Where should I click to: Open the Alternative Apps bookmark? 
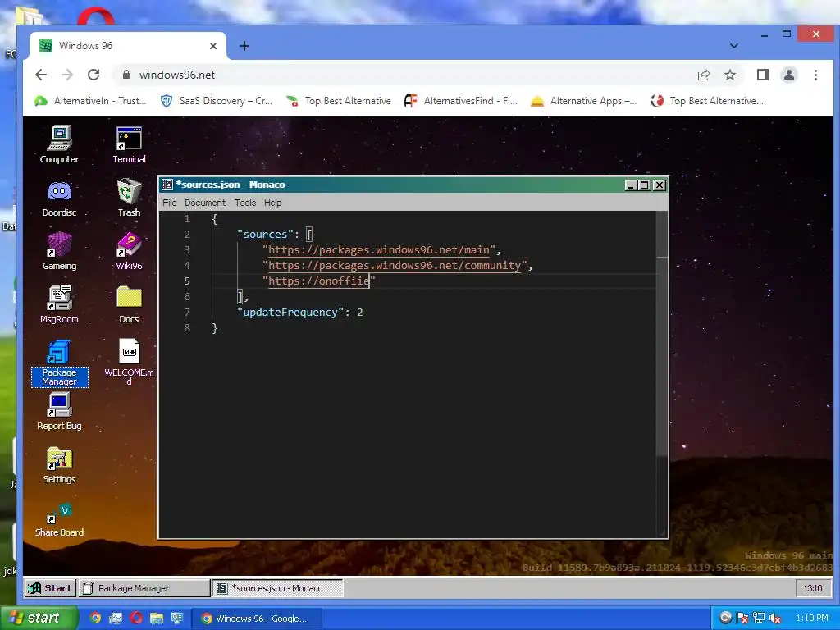583,101
